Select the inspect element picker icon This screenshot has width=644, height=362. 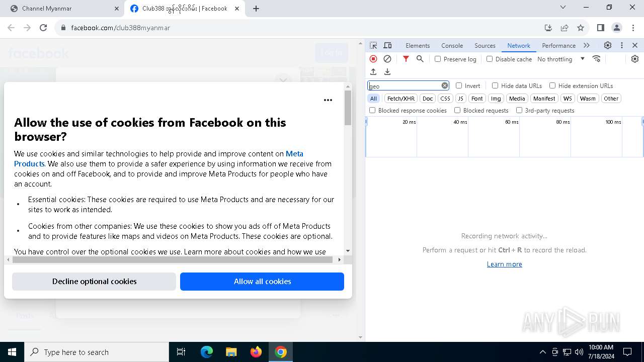click(373, 45)
